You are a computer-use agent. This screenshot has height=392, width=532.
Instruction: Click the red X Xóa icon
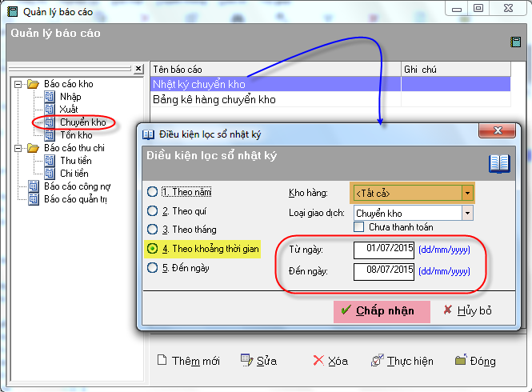318,361
